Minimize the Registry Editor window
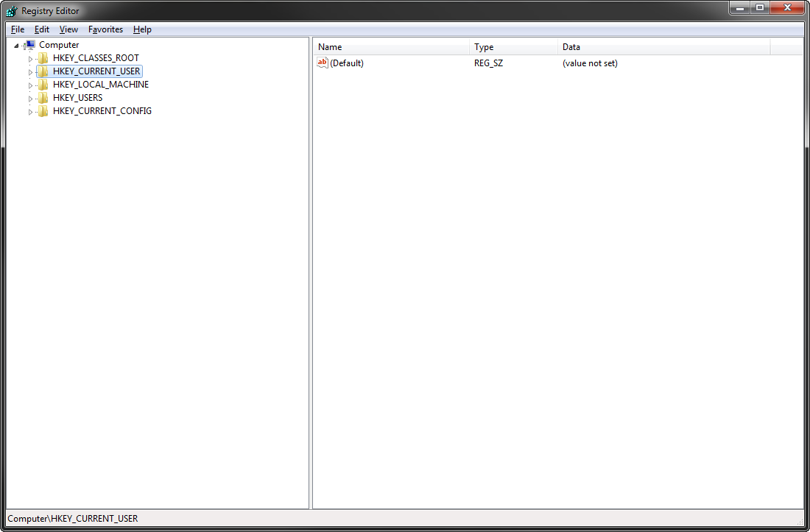Image resolution: width=810 pixels, height=532 pixels. [740, 8]
